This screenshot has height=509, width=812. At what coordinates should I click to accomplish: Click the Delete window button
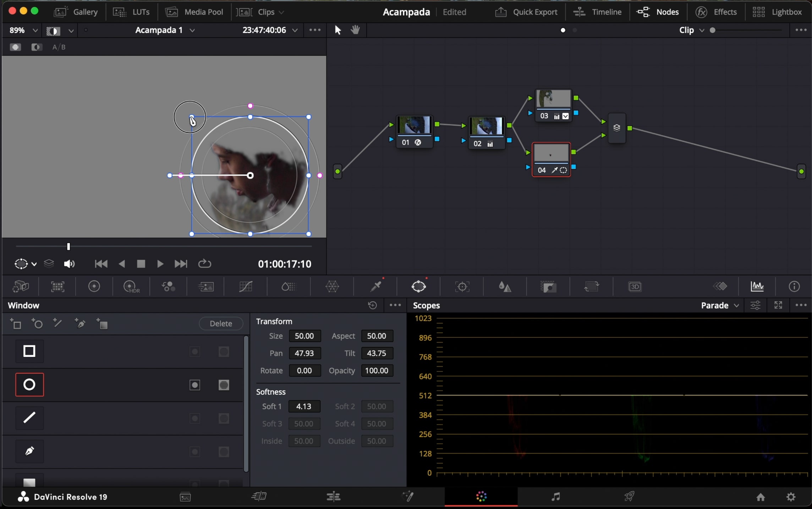pos(221,324)
